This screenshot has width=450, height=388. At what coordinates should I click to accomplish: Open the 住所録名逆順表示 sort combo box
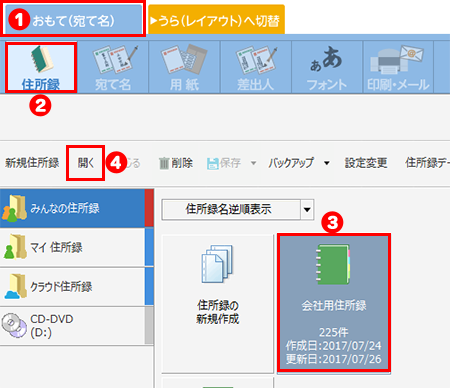[238, 210]
